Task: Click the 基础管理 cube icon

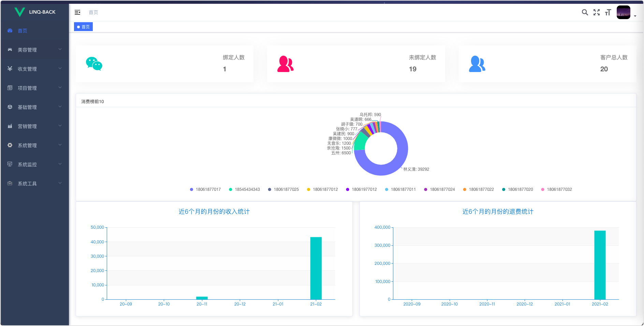Action: [10, 107]
